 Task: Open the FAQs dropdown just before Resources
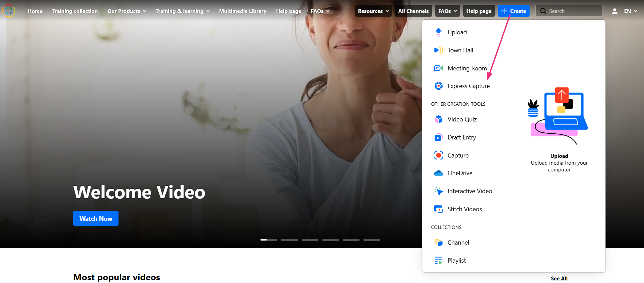(x=320, y=11)
